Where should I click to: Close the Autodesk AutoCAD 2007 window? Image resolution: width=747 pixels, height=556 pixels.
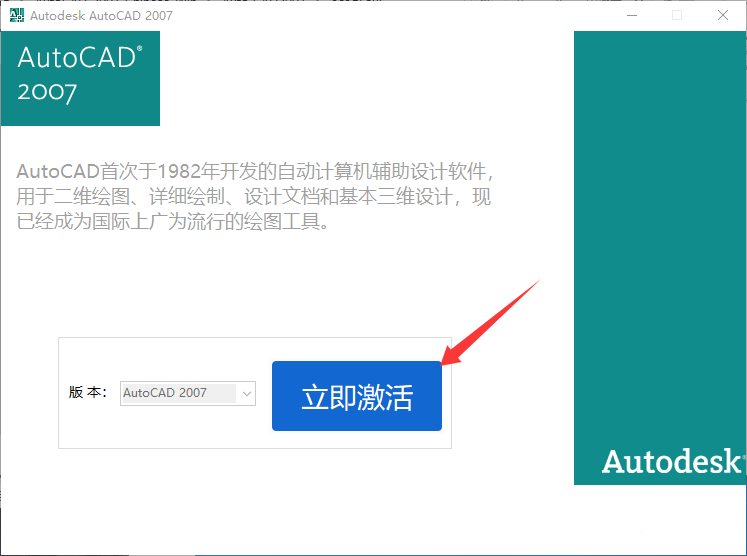[723, 15]
